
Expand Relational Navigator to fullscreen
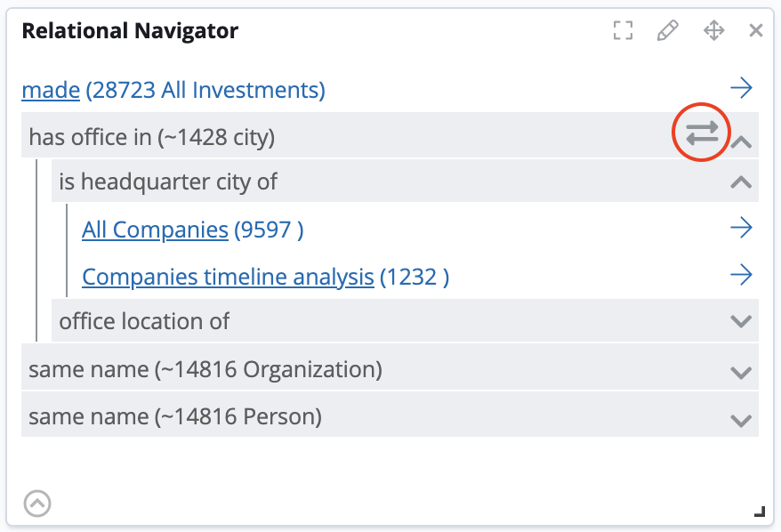623,29
